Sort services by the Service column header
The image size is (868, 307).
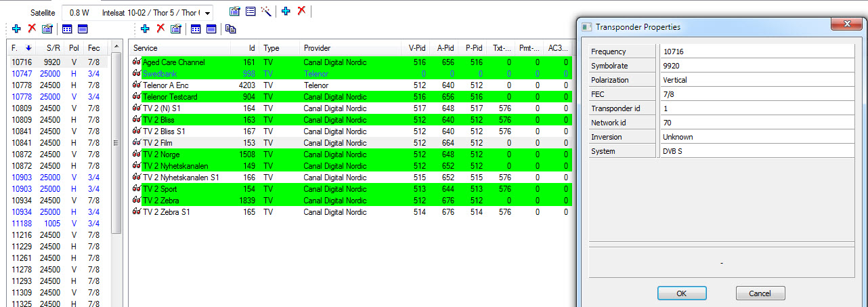179,48
